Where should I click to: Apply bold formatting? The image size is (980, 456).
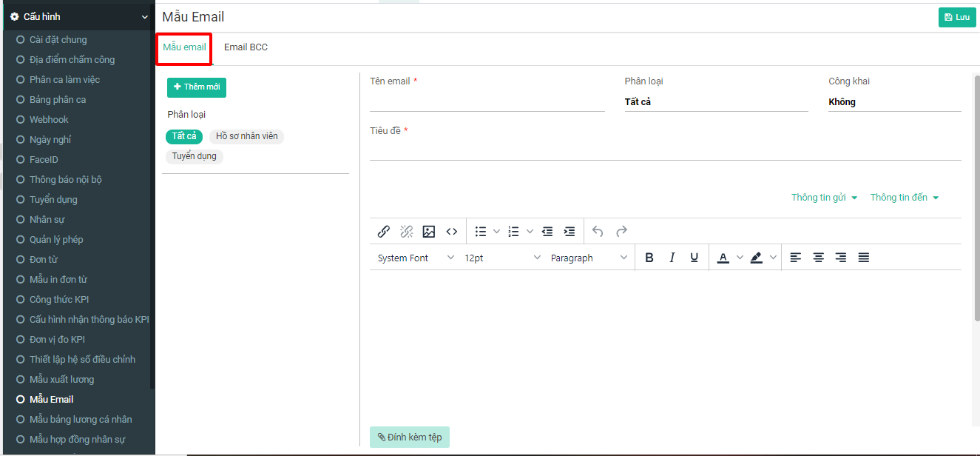649,258
